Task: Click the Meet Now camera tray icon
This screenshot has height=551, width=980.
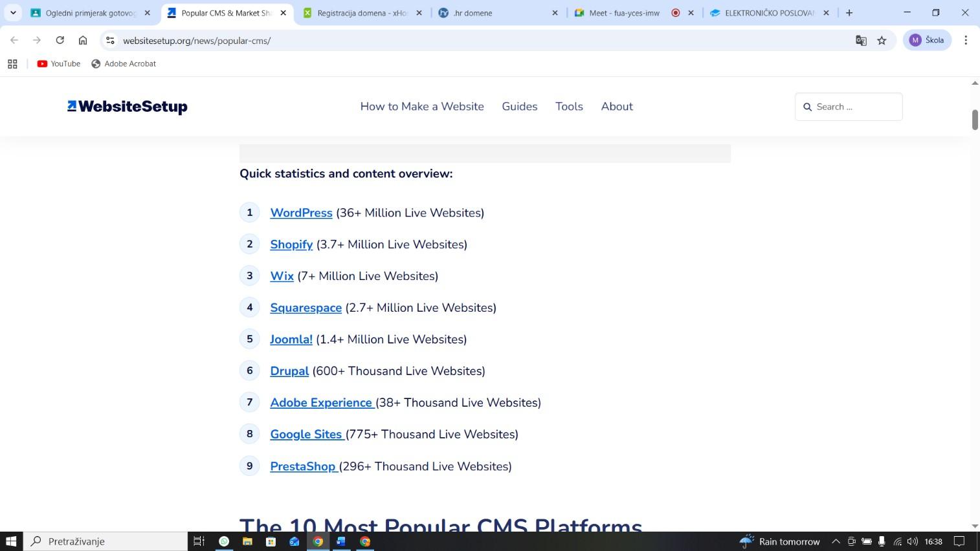Action: click(851, 541)
